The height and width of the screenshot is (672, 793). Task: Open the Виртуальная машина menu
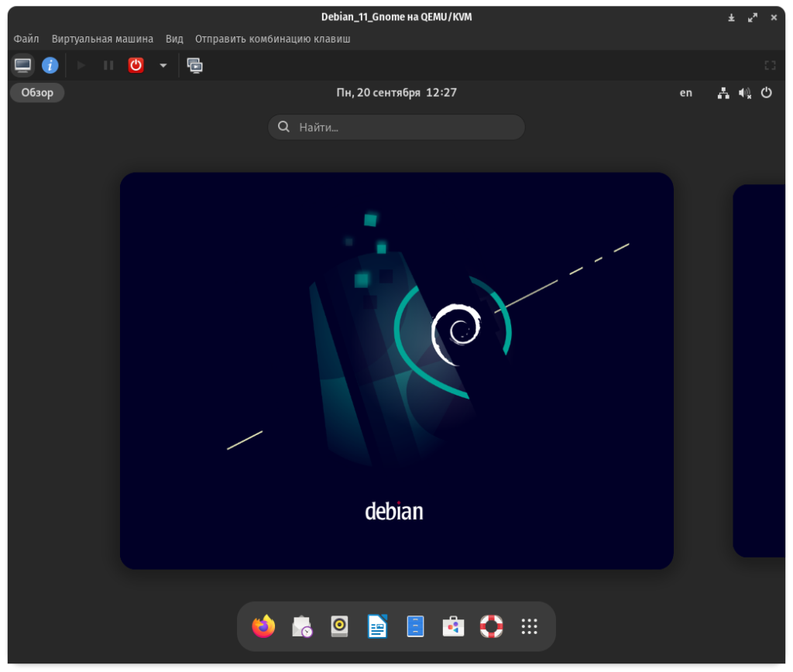click(102, 39)
